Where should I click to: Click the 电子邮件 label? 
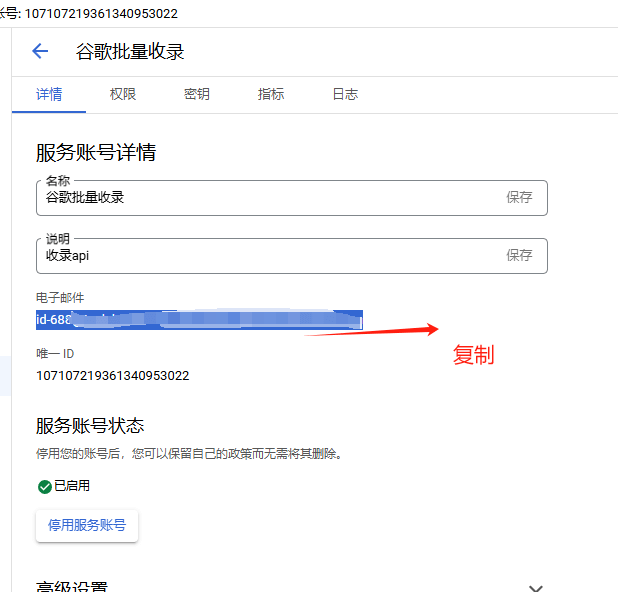tap(60, 298)
